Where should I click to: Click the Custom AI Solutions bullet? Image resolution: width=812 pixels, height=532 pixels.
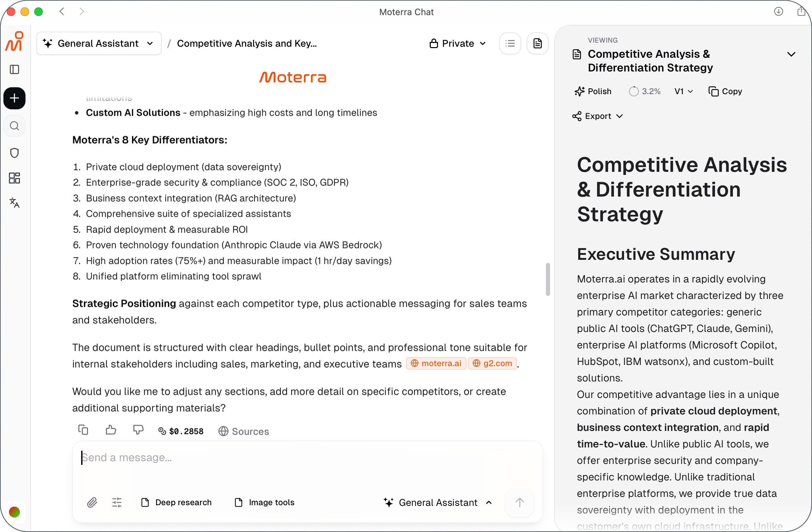pos(231,113)
